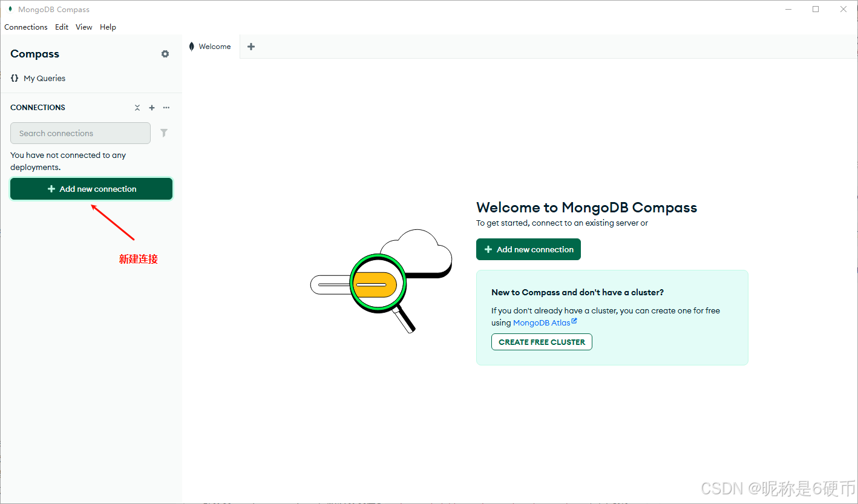The width and height of the screenshot is (858, 504).
Task: Collapse all connections icon
Action: click(x=137, y=108)
